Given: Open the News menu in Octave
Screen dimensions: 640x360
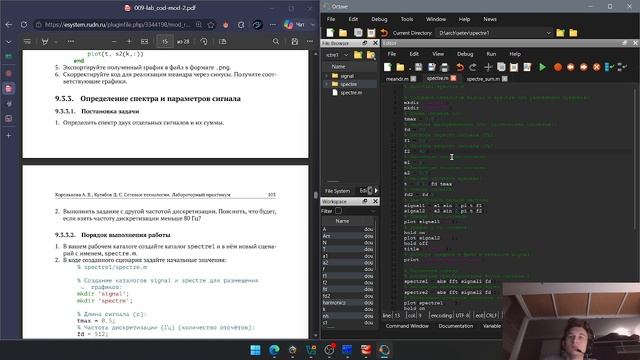Looking at the screenshot, I should click(x=490, y=19).
